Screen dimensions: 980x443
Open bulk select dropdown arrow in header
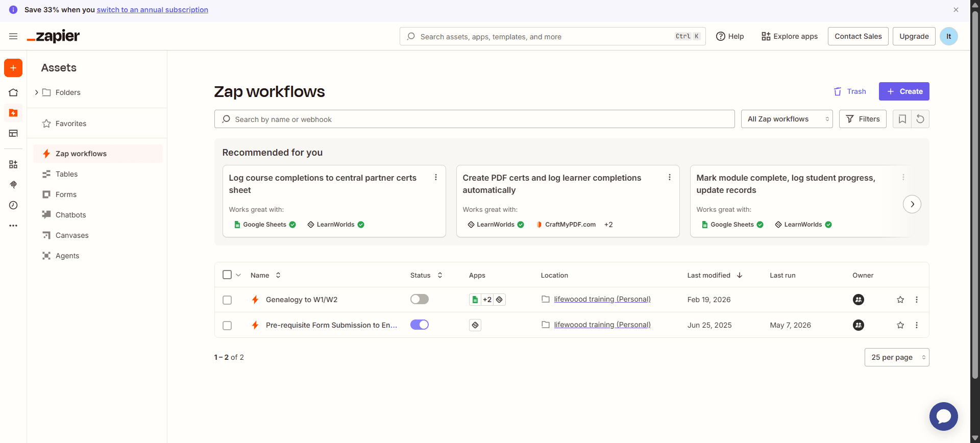(x=238, y=275)
